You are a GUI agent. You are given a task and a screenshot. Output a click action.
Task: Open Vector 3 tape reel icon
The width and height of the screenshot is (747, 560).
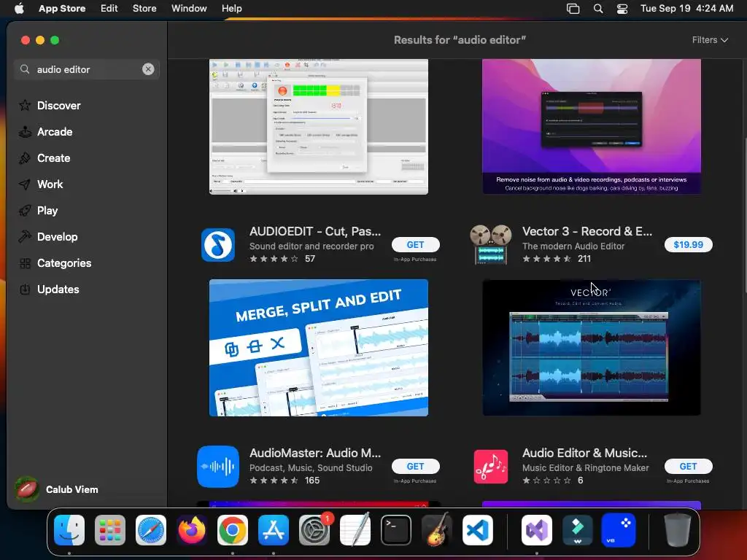[491, 245]
